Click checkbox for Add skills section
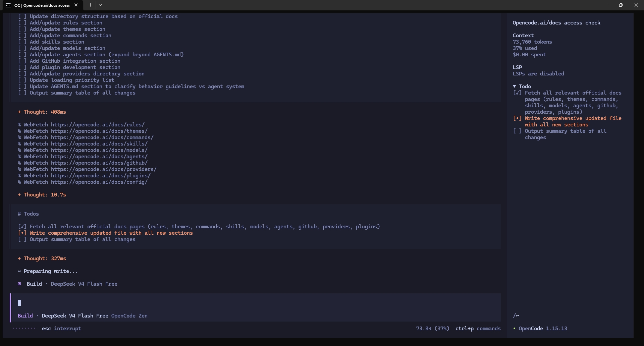The image size is (644, 346). point(22,42)
